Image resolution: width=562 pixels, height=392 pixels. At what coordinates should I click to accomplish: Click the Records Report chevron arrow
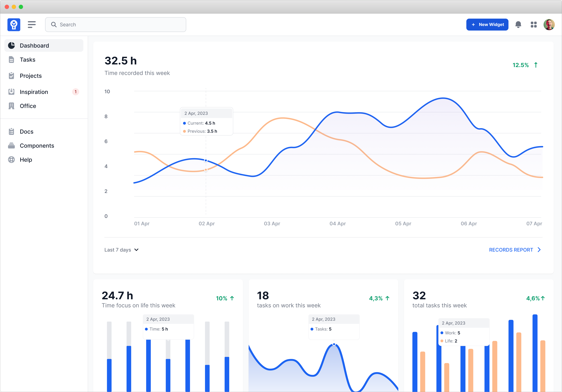point(539,250)
